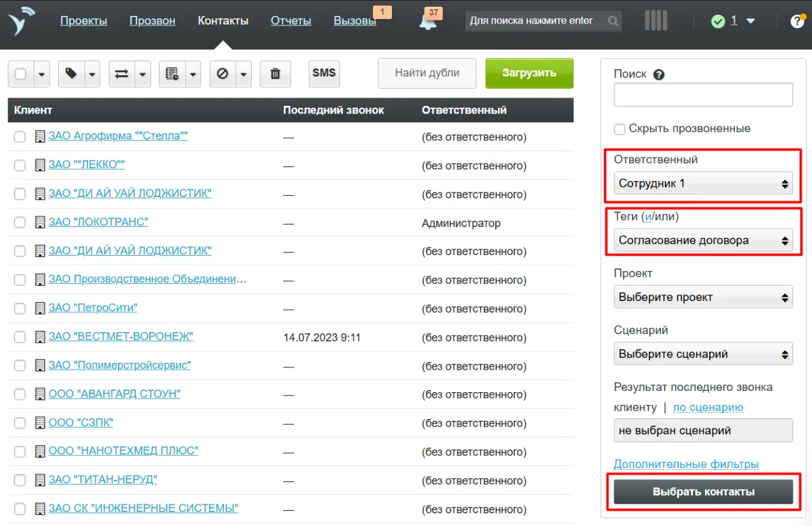Click the help question mark in the header
This screenshot has height=526, width=812.
(797, 21)
